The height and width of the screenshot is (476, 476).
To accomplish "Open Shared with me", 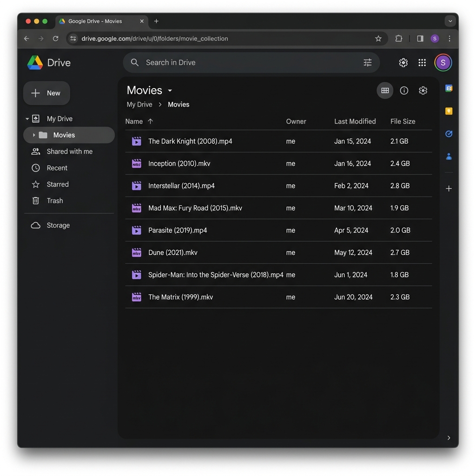I will pos(70,152).
